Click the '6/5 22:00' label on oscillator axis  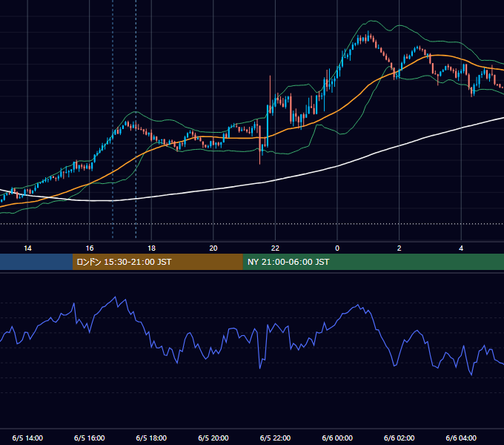point(275,438)
